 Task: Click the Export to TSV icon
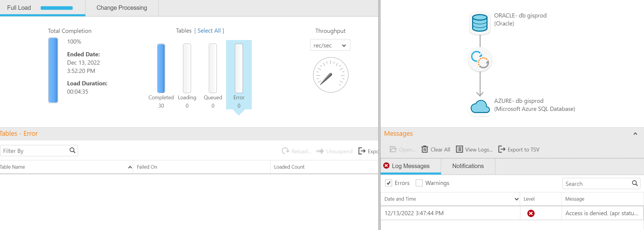click(502, 149)
